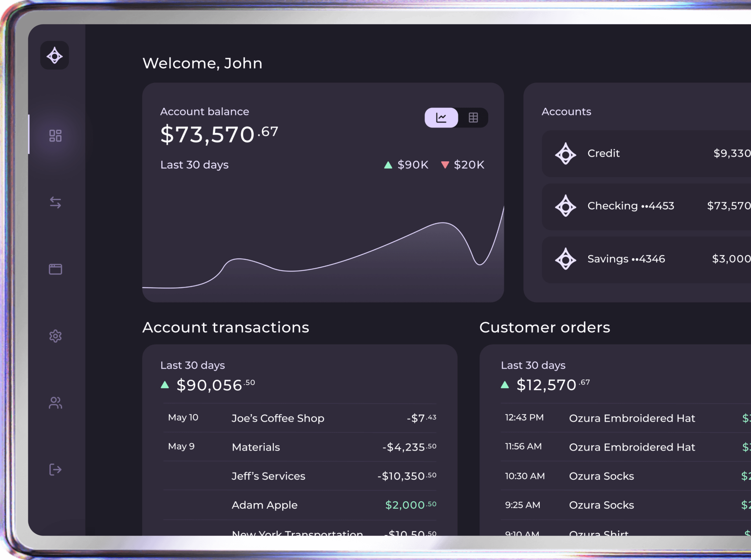Click the logout icon in sidebar
751x560 pixels.
(55, 469)
